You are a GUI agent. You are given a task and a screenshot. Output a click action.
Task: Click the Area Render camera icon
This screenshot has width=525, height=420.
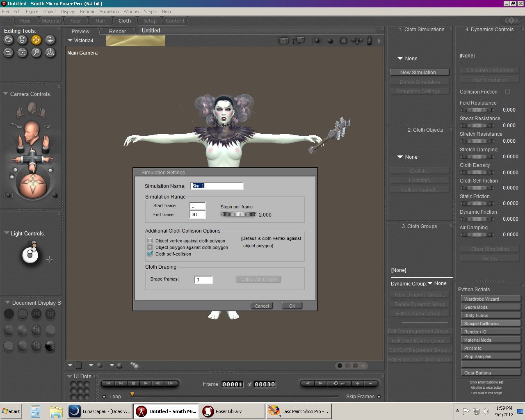(299, 41)
